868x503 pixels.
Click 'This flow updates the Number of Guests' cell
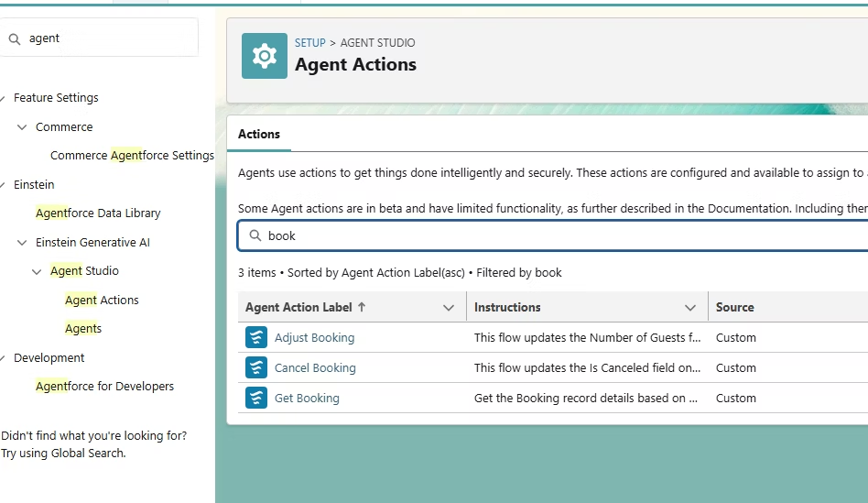click(x=587, y=337)
